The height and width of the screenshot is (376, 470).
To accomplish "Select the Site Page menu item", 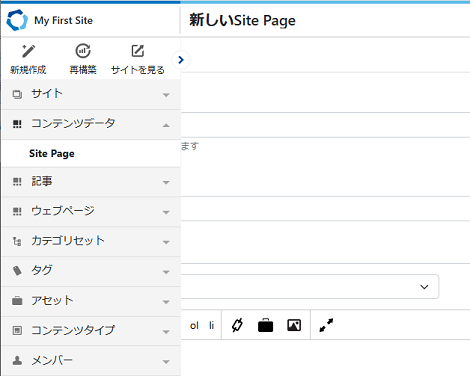I will [x=91, y=154].
